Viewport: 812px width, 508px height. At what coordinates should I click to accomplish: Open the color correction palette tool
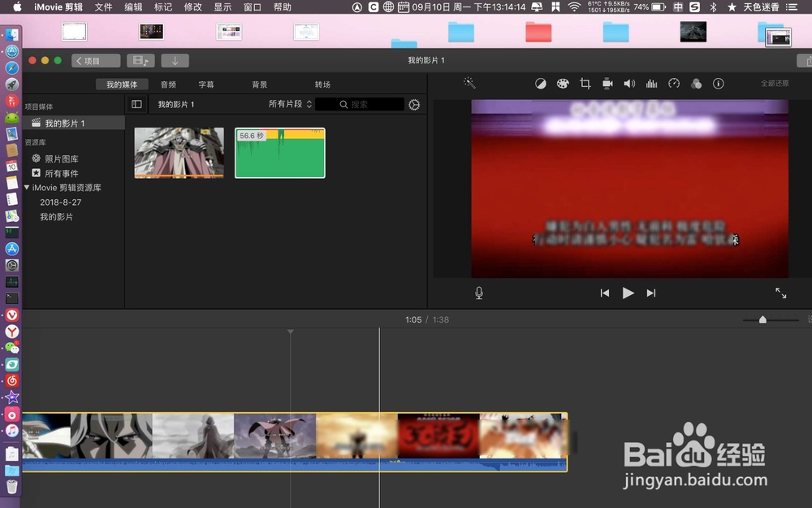[563, 84]
